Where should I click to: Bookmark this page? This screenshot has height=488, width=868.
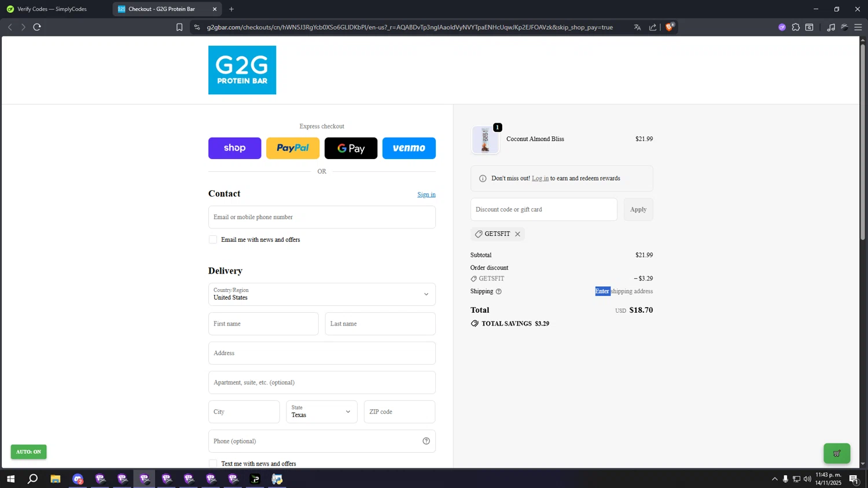179,27
